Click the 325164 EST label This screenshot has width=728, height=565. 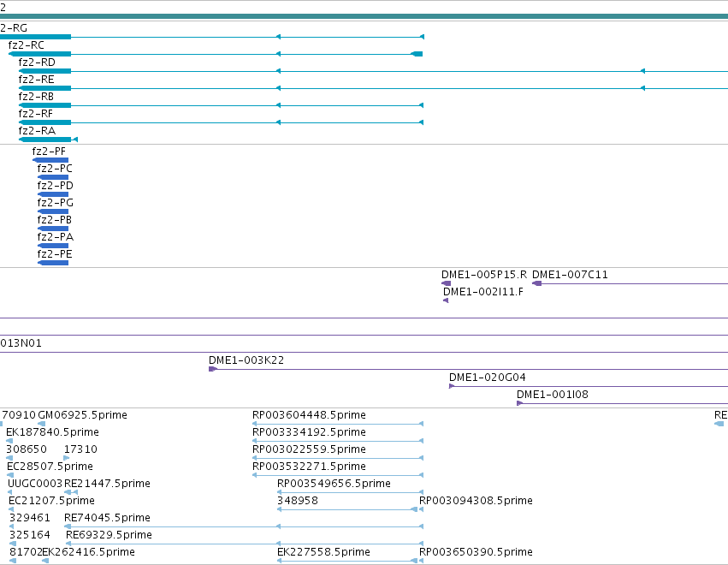(x=30, y=535)
